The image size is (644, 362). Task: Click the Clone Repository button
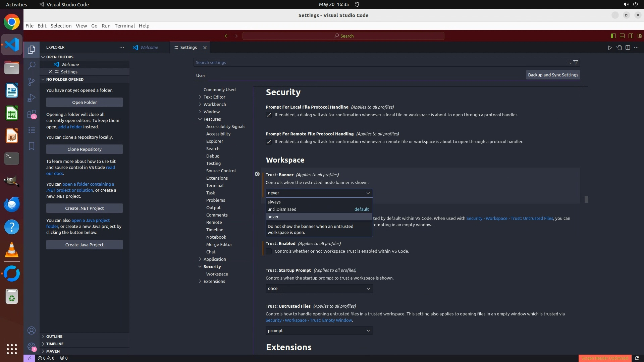pos(85,149)
